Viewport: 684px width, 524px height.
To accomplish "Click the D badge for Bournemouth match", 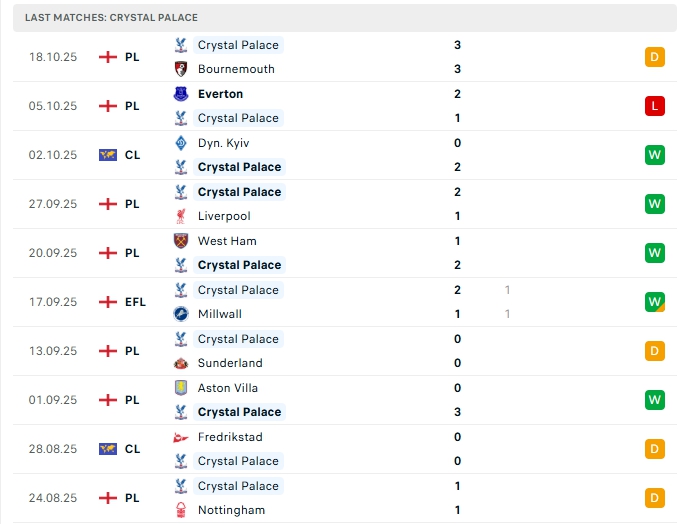I will 655,57.
